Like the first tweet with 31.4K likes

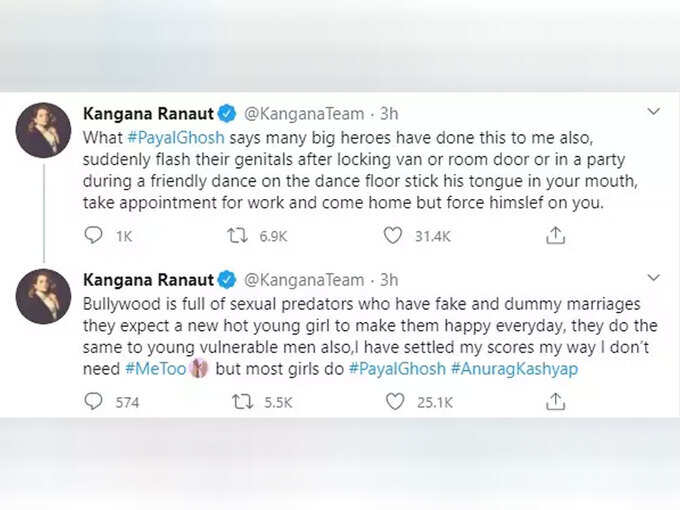click(393, 235)
